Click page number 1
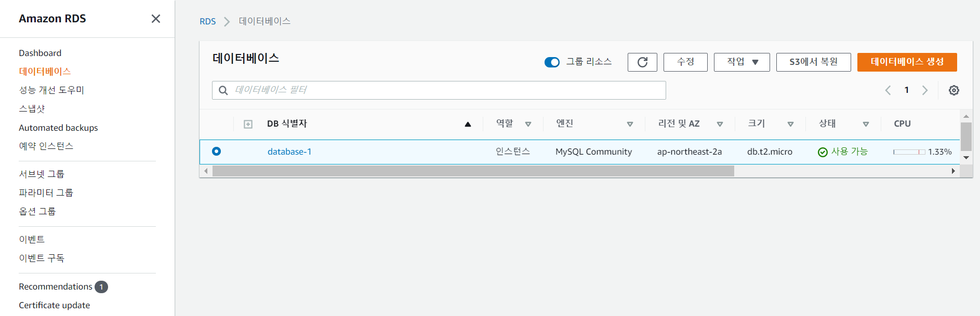 pos(907,90)
